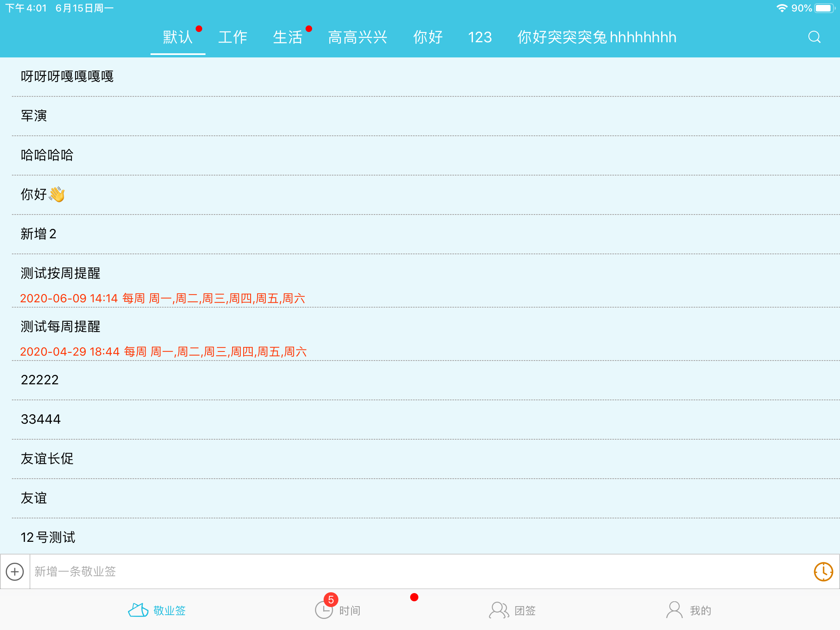
Task: Switch to the 高高兴兴 category tab
Action: pos(358,37)
